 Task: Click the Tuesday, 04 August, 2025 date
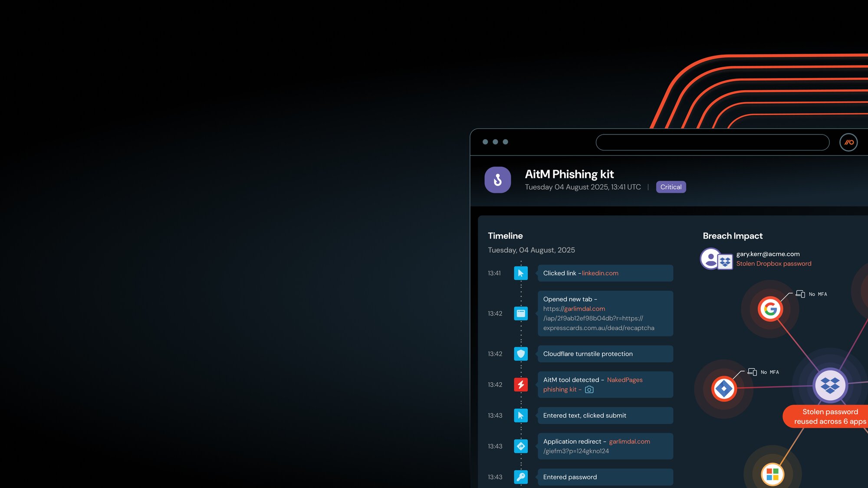pos(531,250)
